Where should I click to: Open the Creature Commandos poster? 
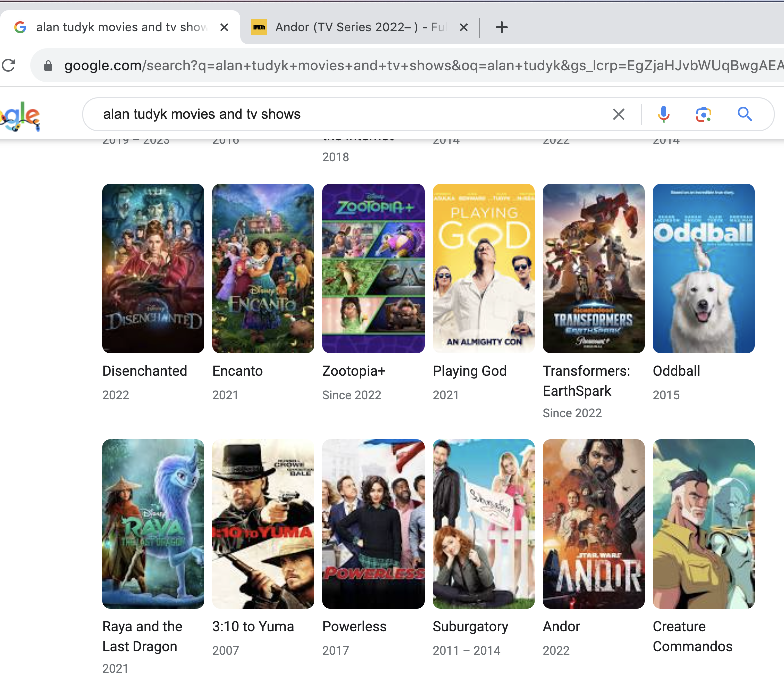pos(704,524)
